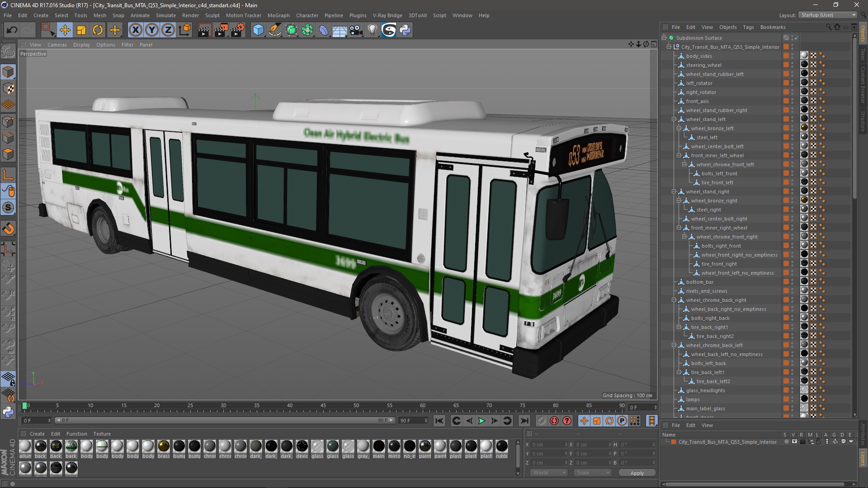The height and width of the screenshot is (488, 868).
Task: Toggle visibility dot of body_sides
Action: (793, 55)
